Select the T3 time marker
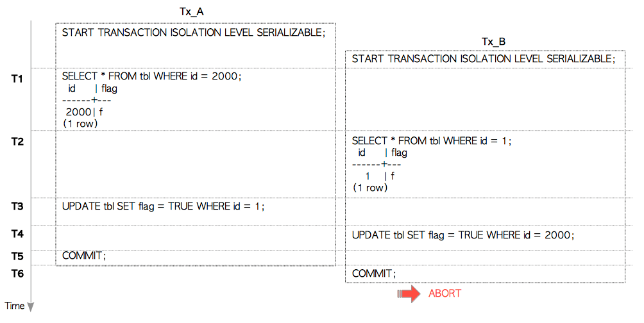This screenshot has height=323, width=644. [x=17, y=206]
